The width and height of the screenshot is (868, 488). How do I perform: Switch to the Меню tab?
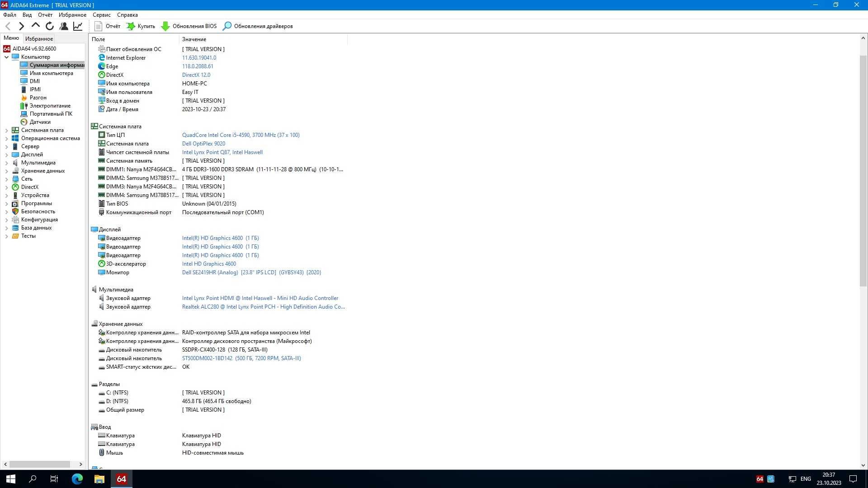click(x=11, y=38)
